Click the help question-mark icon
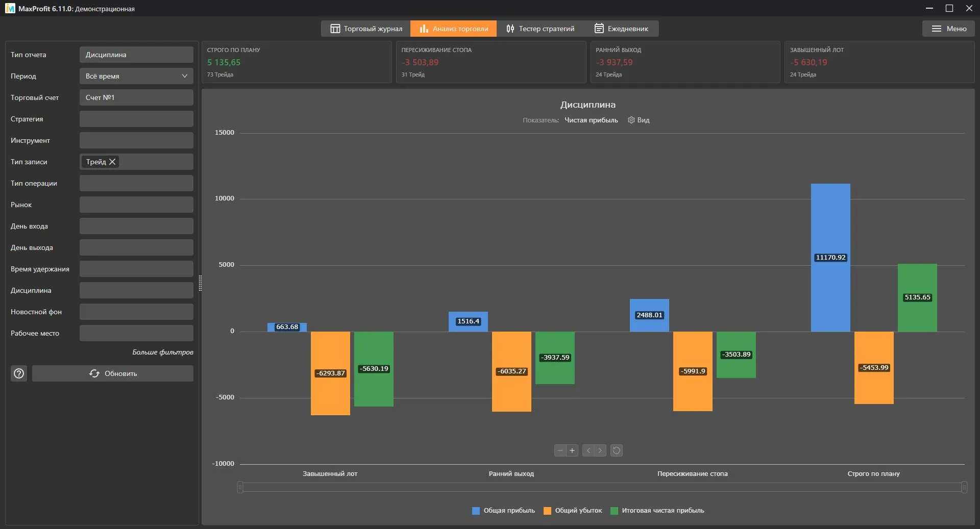 coord(19,373)
